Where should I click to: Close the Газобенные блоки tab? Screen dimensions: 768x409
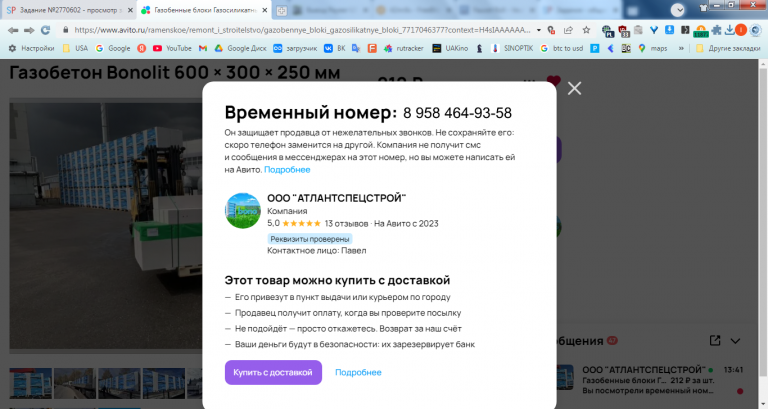click(264, 10)
